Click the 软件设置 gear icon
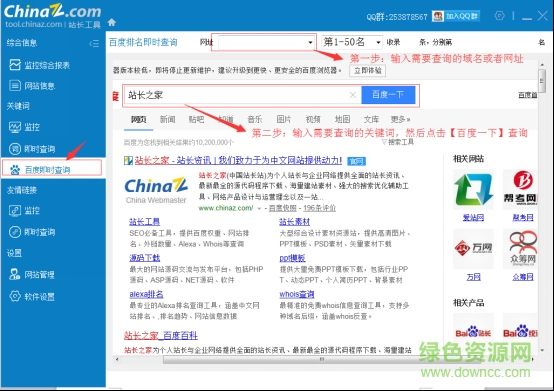Screen dimensions: 554x391 pyautogui.click(x=15, y=296)
